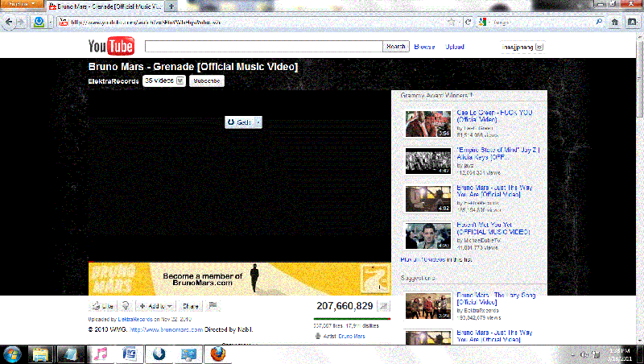Select the Bruno Mars Grenade browser tab
This screenshot has height=364, width=644.
pos(106,6)
